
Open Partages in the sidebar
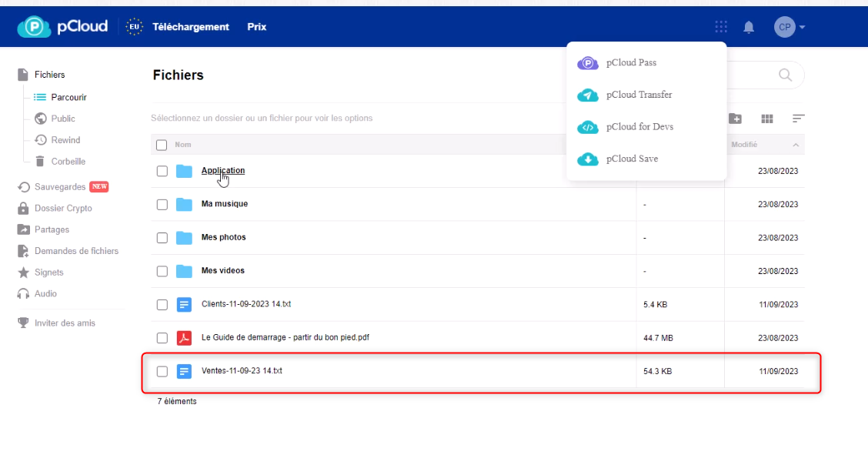coord(52,229)
